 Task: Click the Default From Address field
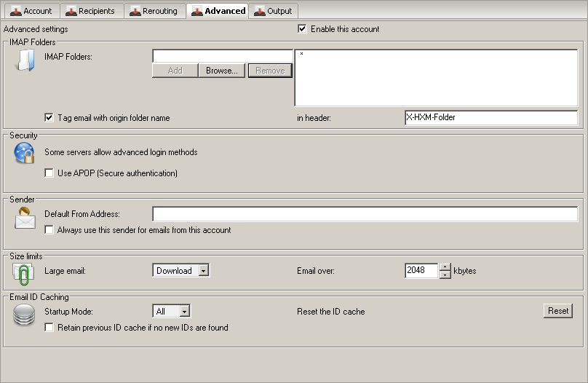364,214
